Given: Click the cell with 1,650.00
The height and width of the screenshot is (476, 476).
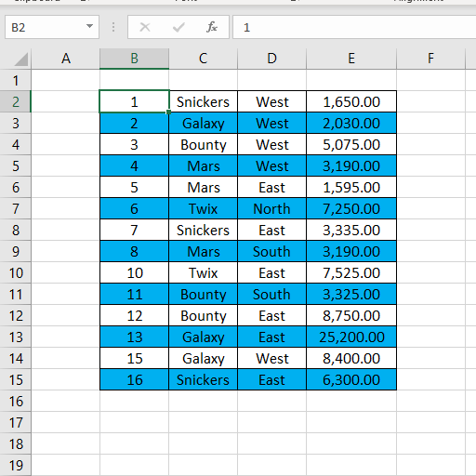Looking at the screenshot, I should [351, 101].
